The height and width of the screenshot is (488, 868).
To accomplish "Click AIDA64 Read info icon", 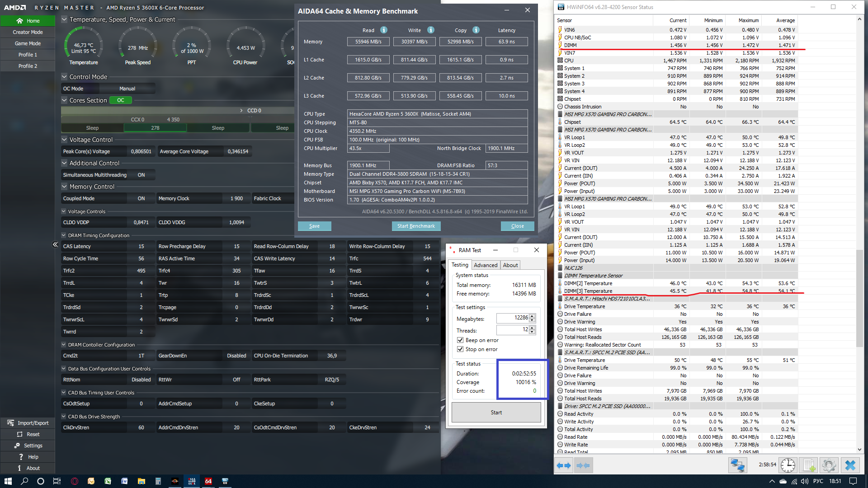I will 384,30.
